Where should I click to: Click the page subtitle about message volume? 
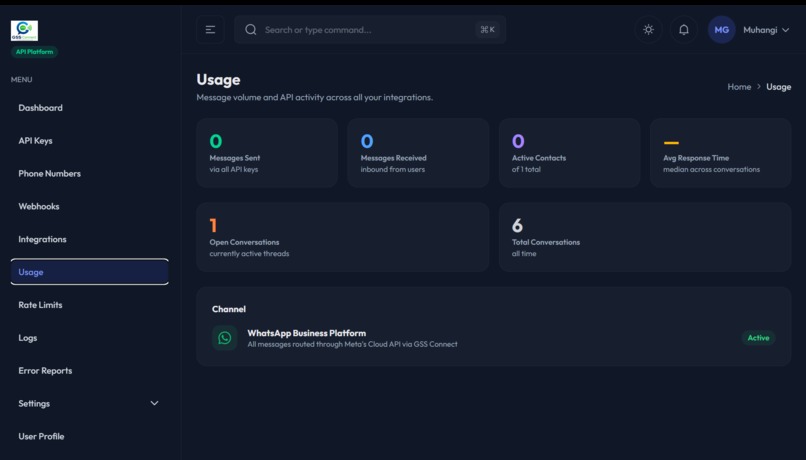pos(315,97)
